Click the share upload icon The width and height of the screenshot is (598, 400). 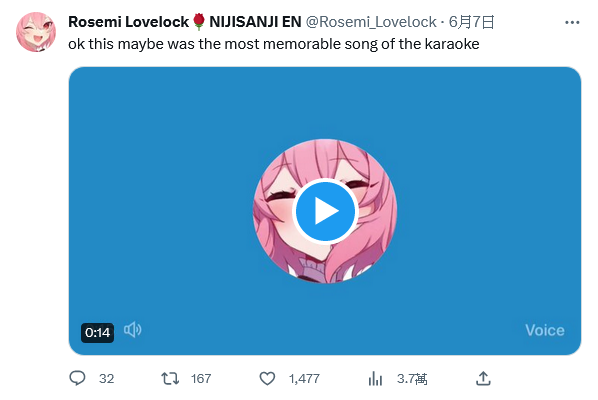coord(483,378)
